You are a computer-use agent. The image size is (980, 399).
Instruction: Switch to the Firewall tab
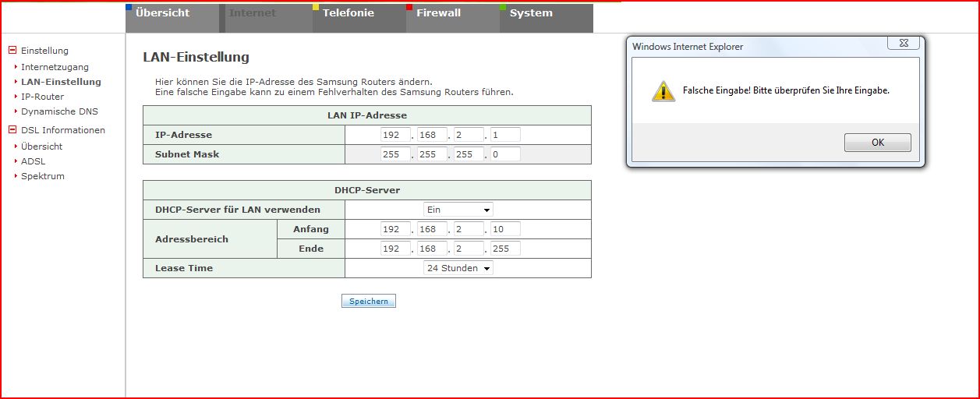[453, 18]
